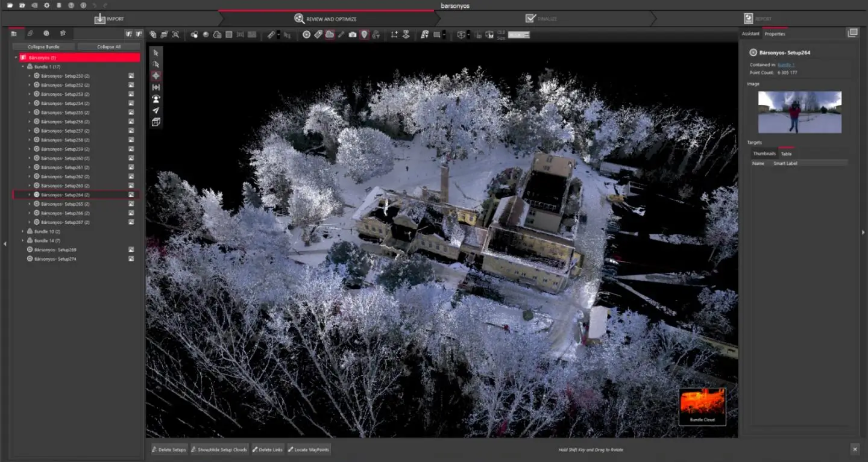
Task: Toggle image icon for Setup250 row
Action: (131, 76)
